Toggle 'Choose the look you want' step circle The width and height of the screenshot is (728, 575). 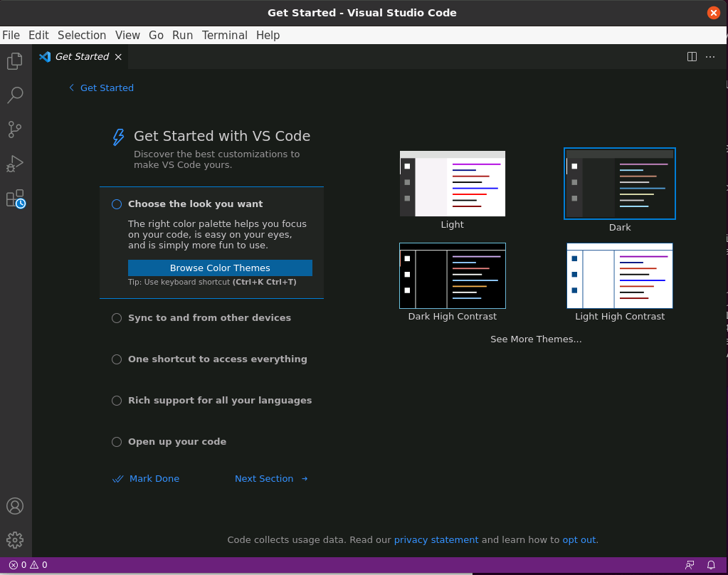(117, 204)
